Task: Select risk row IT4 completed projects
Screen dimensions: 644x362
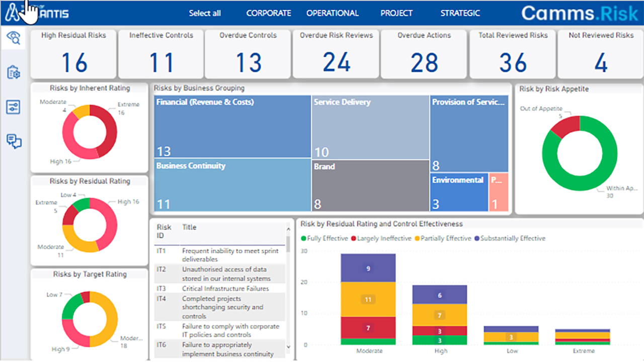Action: (219, 307)
